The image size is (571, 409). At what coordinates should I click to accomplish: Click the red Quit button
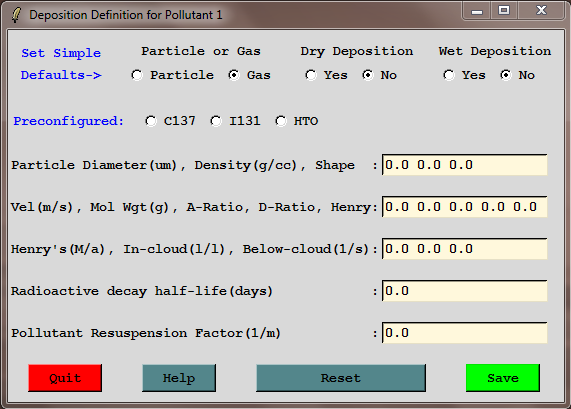[65, 378]
